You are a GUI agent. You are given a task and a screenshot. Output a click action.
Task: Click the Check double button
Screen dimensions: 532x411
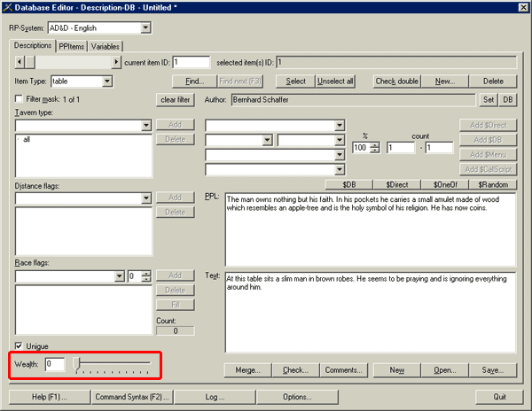point(396,81)
